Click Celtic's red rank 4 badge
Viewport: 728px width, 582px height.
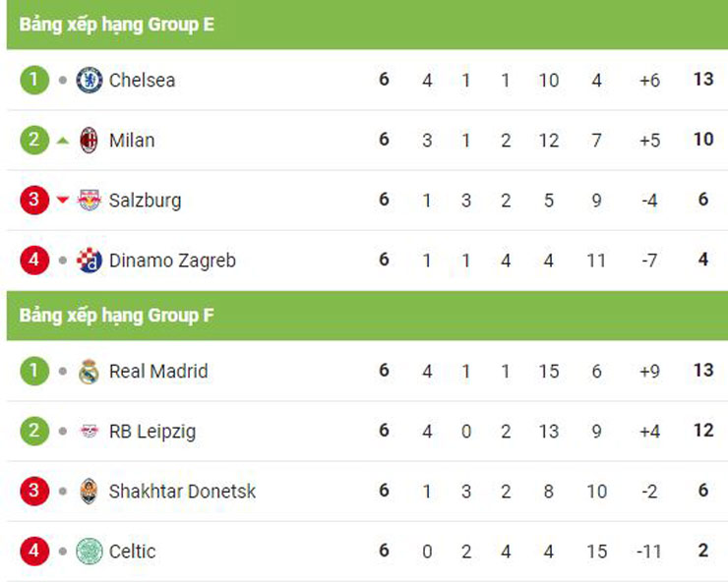click(x=33, y=552)
